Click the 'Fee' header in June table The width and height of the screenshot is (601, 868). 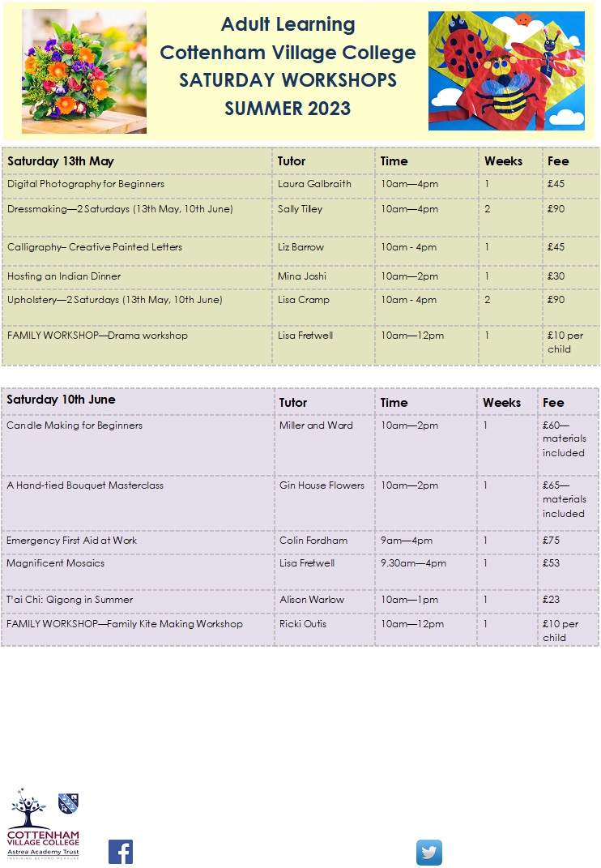553,403
